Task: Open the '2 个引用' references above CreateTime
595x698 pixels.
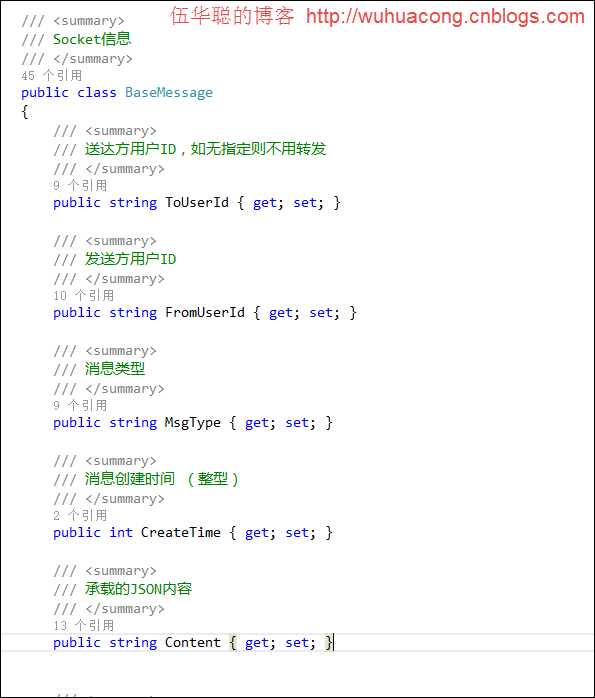Action: tap(80, 515)
